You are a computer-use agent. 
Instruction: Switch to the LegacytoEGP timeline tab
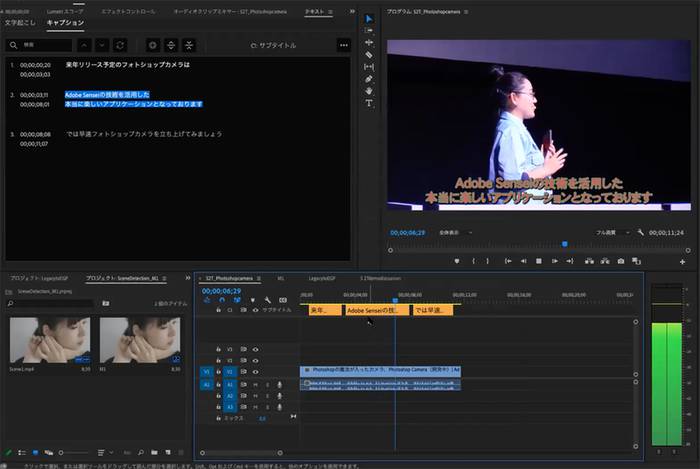(x=321, y=278)
